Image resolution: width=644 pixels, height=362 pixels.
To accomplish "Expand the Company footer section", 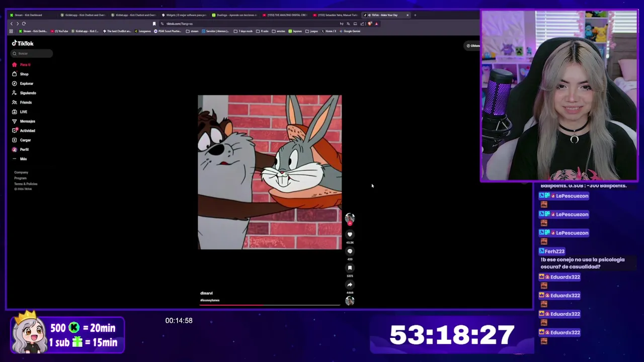I will click(21, 172).
